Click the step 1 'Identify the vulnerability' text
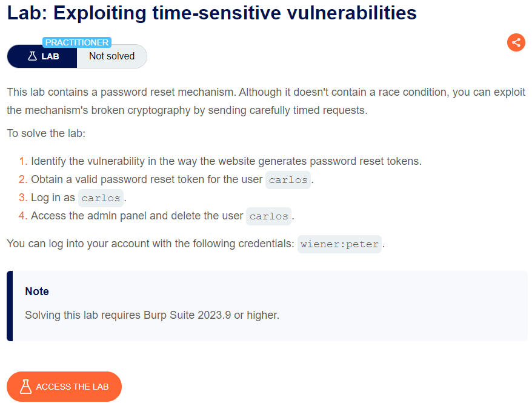Screen dimensions: 532x403 (x=226, y=161)
